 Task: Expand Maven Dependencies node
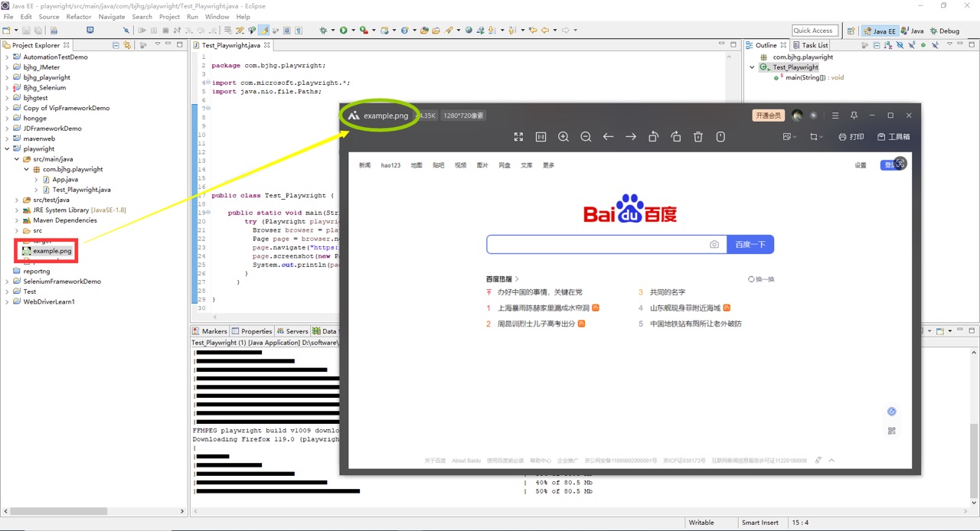pos(17,220)
